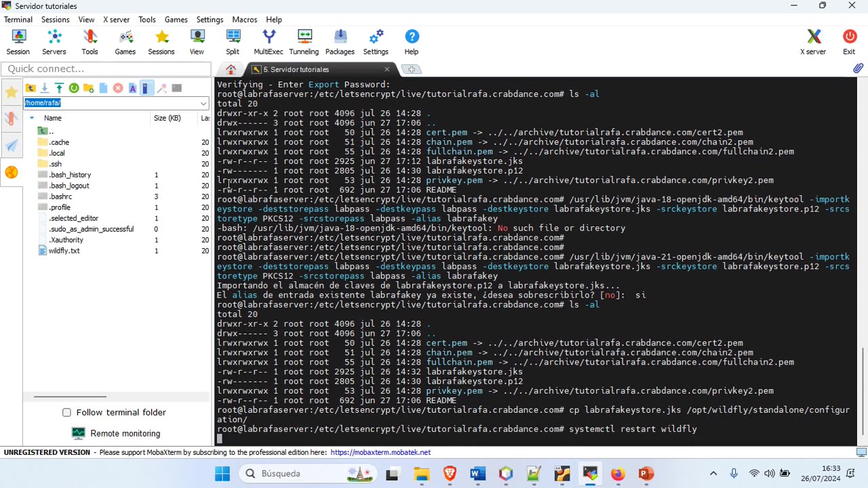Viewport: 868px width, 488px height.
Task: Click the terminal vertical scrollbar
Action: (x=863, y=392)
